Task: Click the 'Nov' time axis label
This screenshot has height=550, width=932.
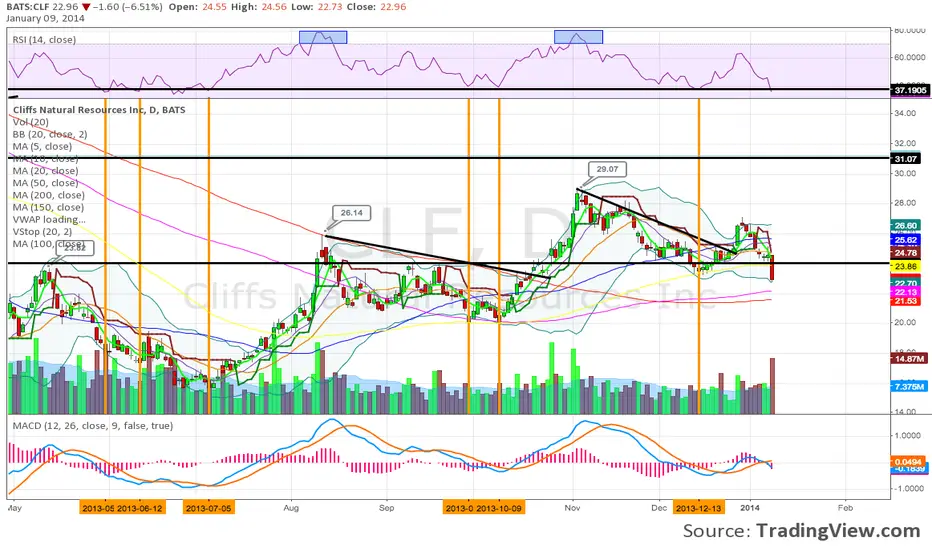Action: click(x=572, y=508)
